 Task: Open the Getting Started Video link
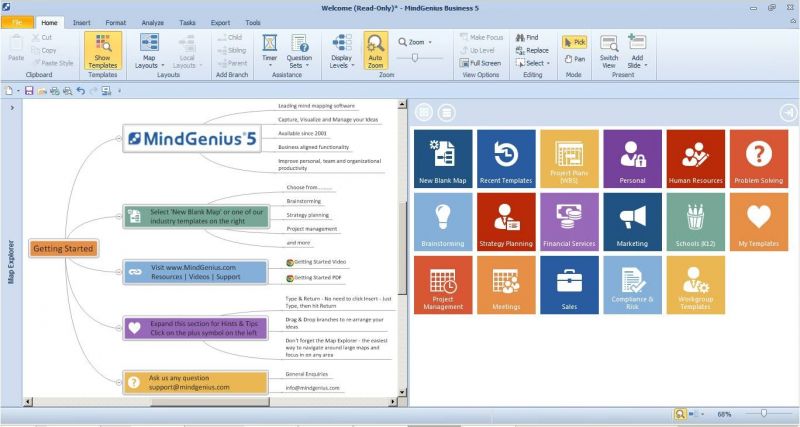316,262
